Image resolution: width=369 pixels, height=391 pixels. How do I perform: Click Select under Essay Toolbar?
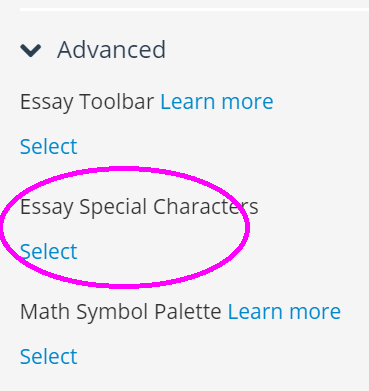pyautogui.click(x=49, y=146)
